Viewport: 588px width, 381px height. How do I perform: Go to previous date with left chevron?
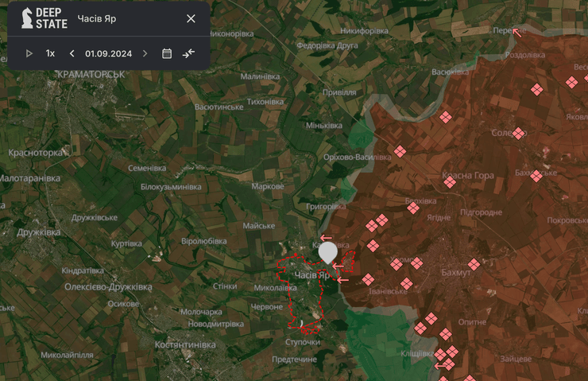[72, 53]
